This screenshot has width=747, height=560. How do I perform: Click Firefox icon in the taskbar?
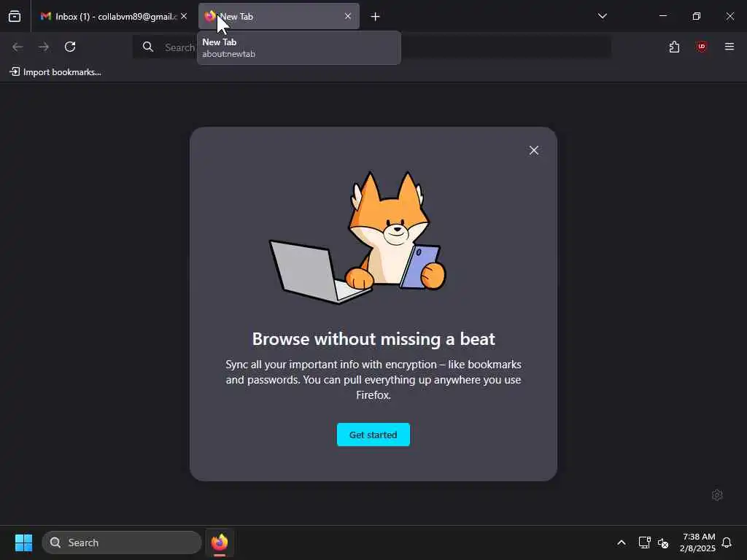tap(219, 542)
